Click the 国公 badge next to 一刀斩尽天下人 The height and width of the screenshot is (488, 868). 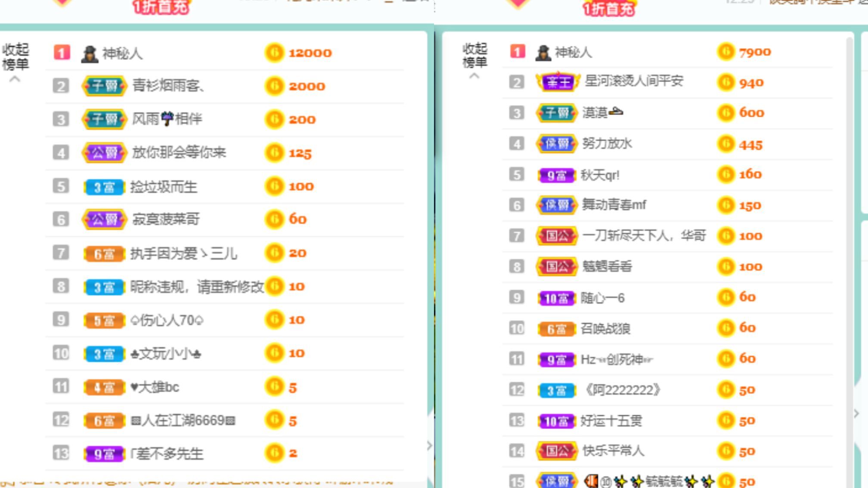coord(557,236)
